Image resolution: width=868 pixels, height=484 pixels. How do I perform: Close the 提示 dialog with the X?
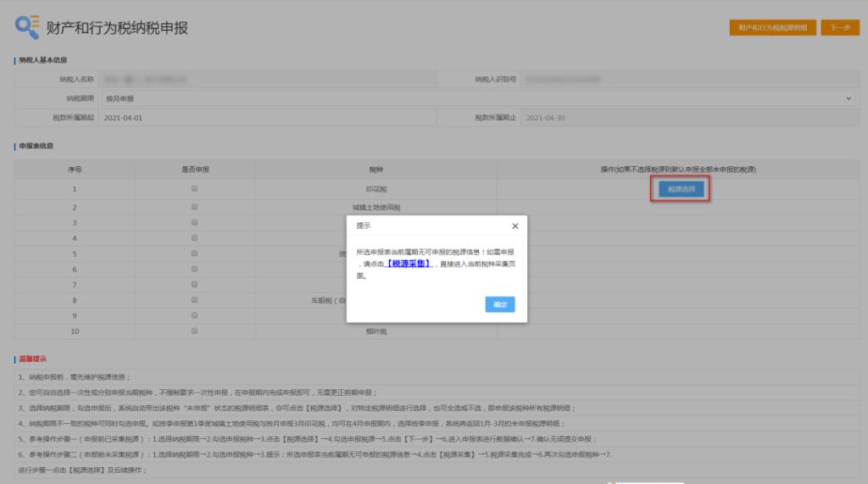(515, 226)
